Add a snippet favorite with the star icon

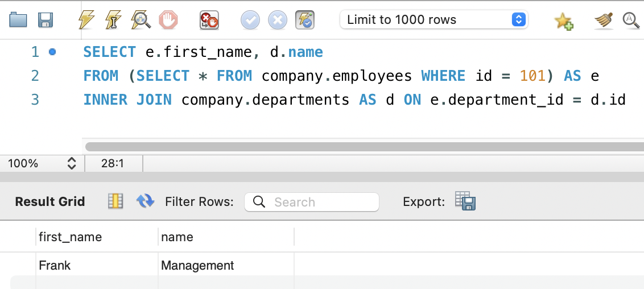[x=563, y=20]
